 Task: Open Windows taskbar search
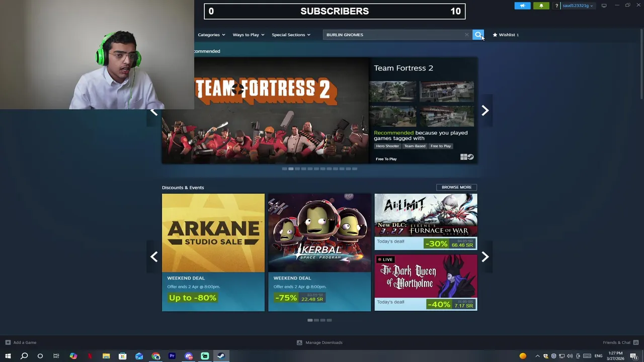(x=24, y=356)
